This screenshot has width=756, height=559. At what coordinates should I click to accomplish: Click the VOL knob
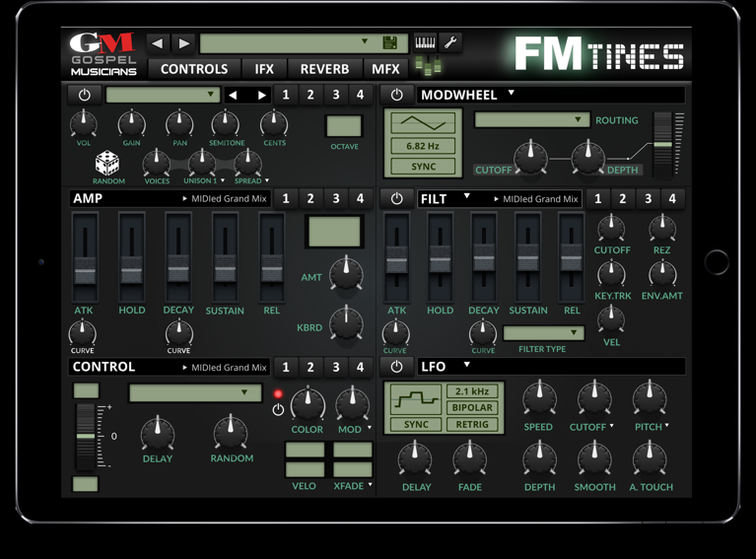point(84,123)
